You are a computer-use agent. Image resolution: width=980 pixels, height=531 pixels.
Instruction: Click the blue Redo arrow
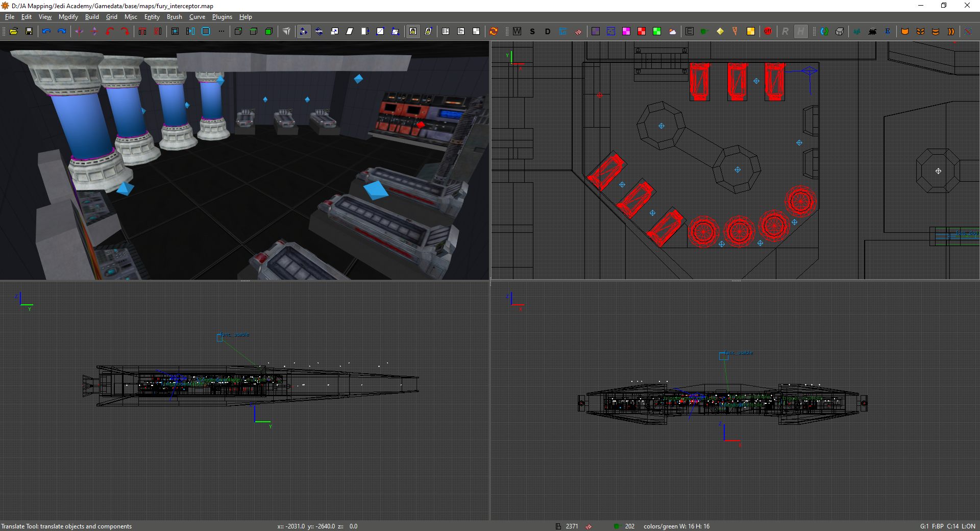pyautogui.click(x=62, y=31)
